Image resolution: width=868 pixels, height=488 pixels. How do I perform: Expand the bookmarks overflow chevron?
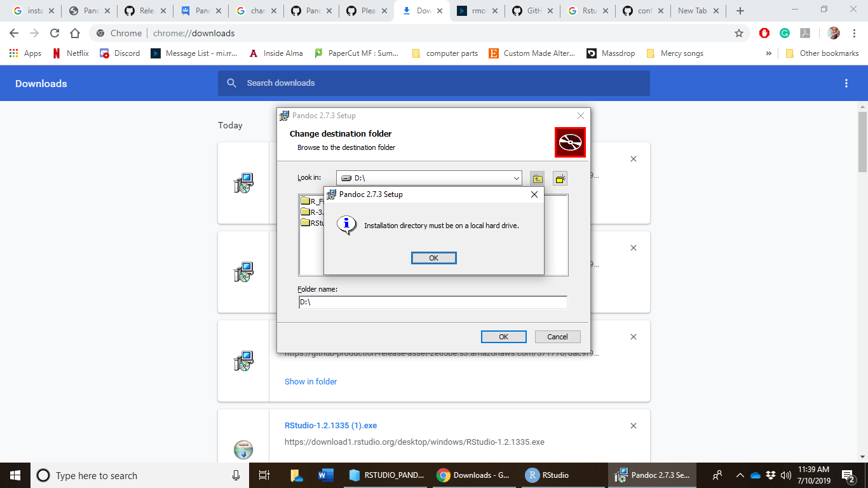coord(769,53)
